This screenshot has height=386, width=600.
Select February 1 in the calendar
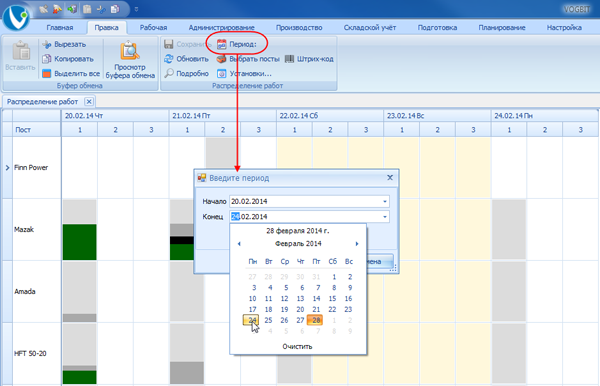(334, 277)
